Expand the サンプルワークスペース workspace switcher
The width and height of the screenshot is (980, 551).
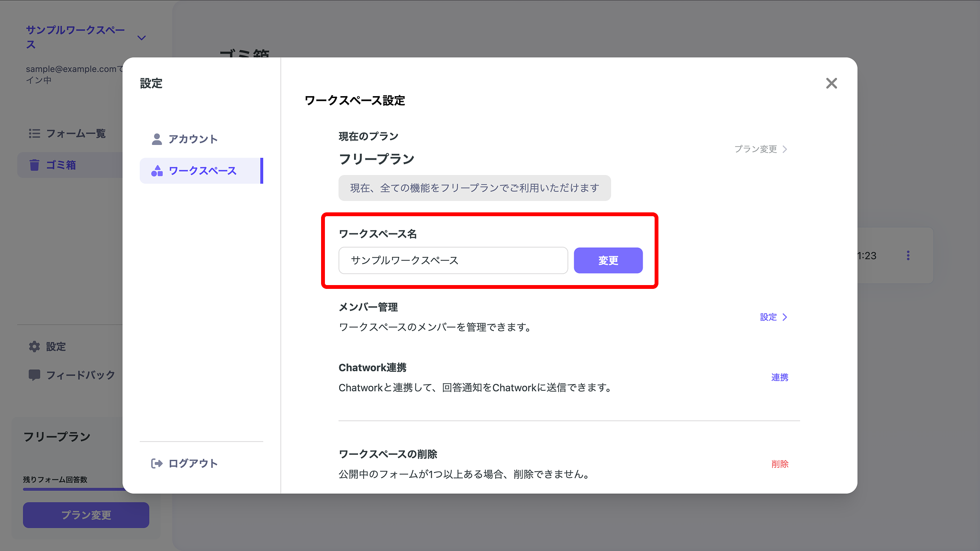coord(141,37)
